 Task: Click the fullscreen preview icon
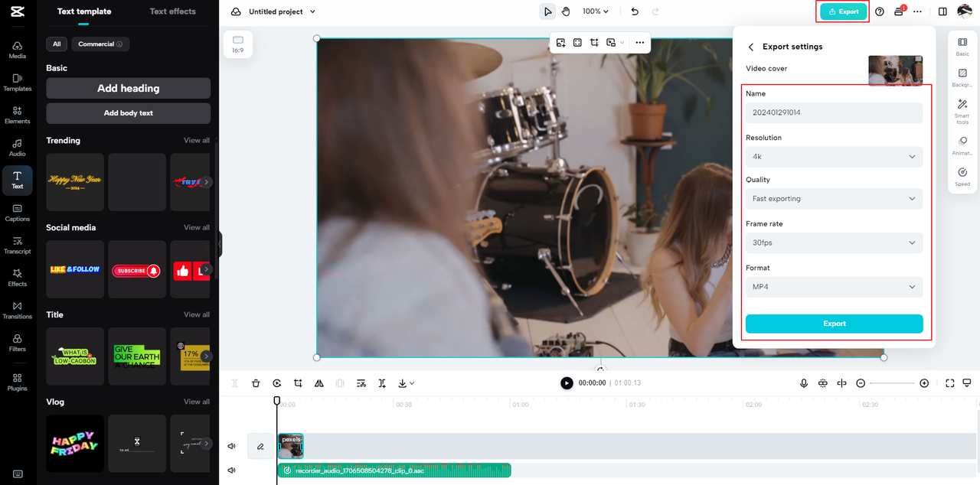coord(950,383)
